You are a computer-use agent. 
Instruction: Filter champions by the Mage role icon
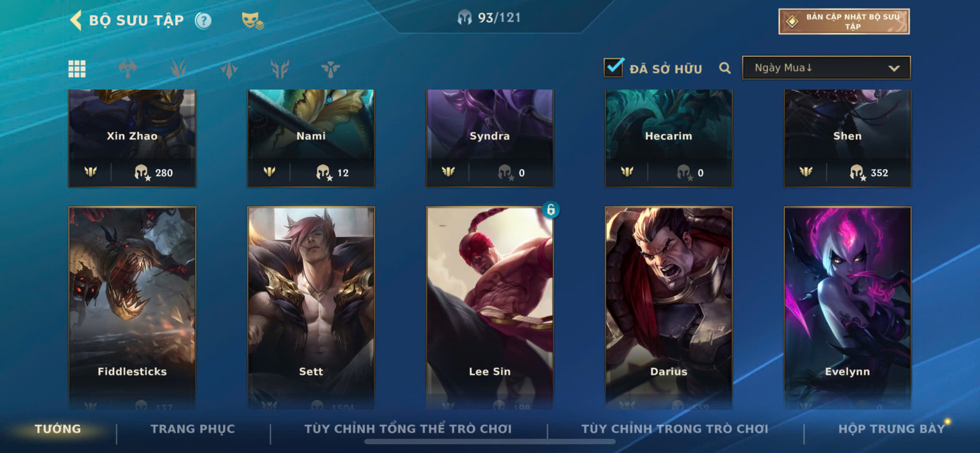[178, 69]
